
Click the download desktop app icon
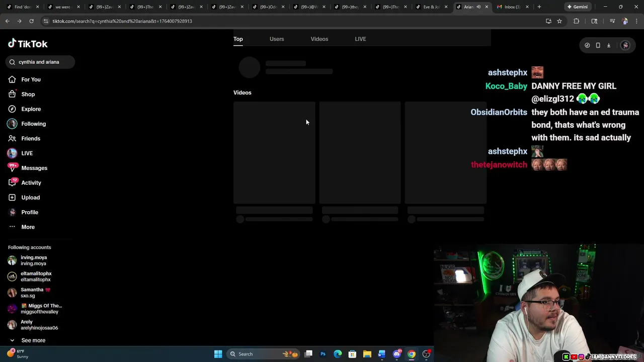tap(608, 45)
